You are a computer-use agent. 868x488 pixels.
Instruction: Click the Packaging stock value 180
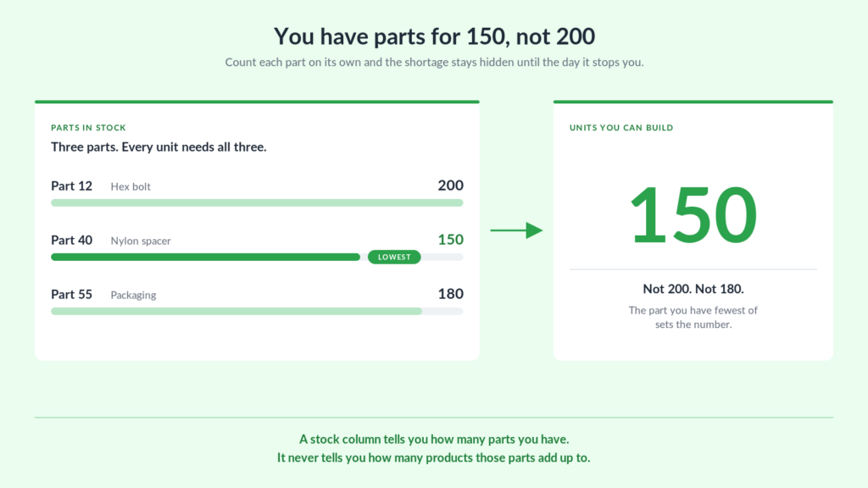[451, 294]
